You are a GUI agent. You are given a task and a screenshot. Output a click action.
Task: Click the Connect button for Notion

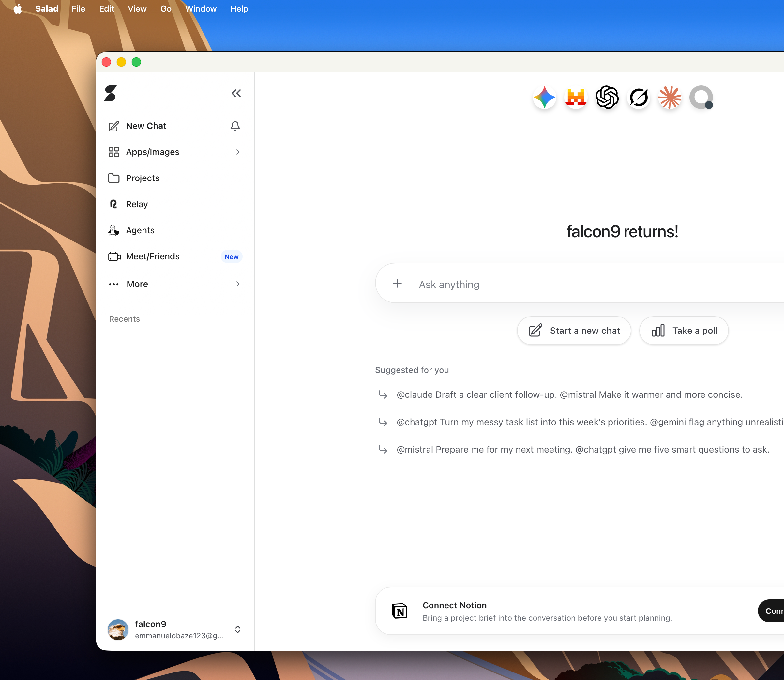tap(771, 611)
